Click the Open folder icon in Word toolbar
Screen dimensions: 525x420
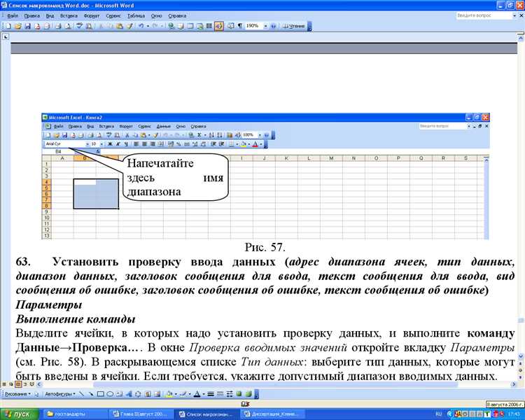(x=18, y=26)
